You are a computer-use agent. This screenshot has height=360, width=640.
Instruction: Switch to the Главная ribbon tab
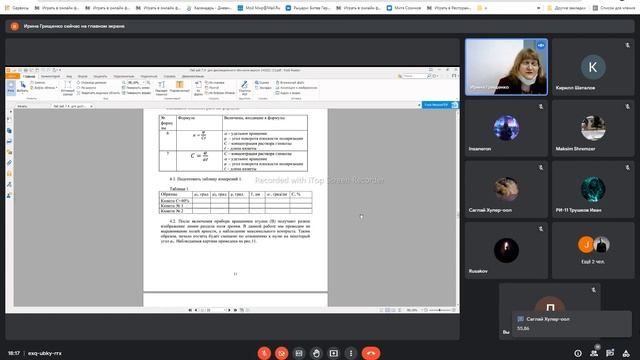[29, 76]
